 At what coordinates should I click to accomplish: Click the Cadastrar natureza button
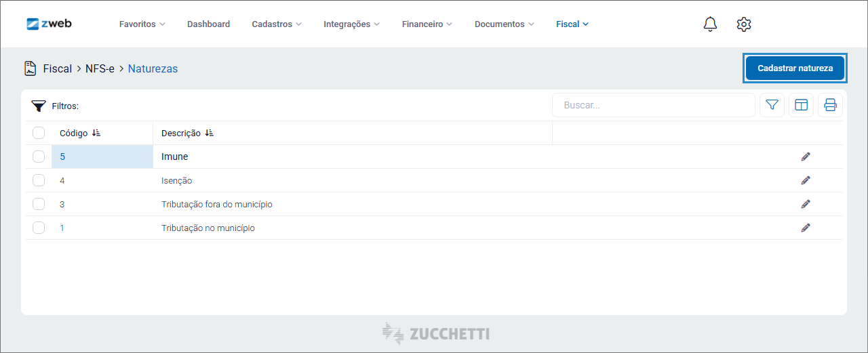tap(795, 68)
